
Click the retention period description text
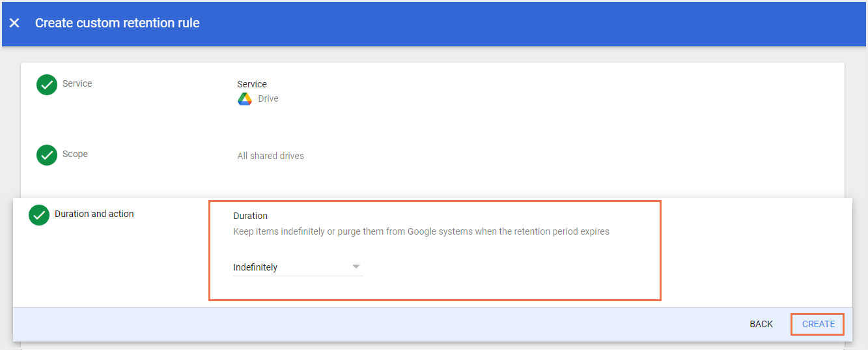[421, 231]
